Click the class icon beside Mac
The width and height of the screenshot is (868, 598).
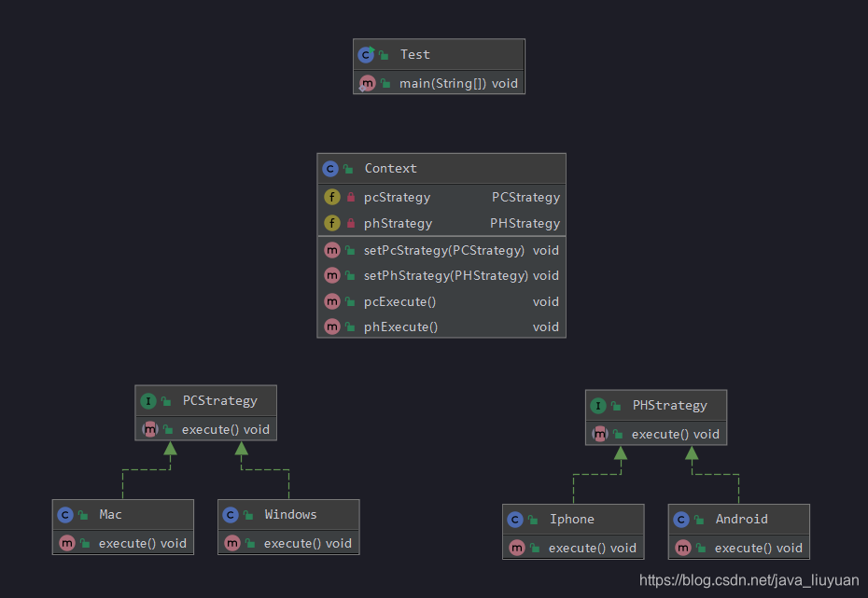pos(65,515)
